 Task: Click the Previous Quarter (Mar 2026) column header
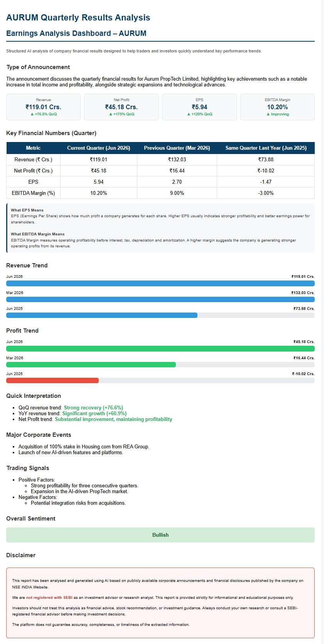coord(177,148)
